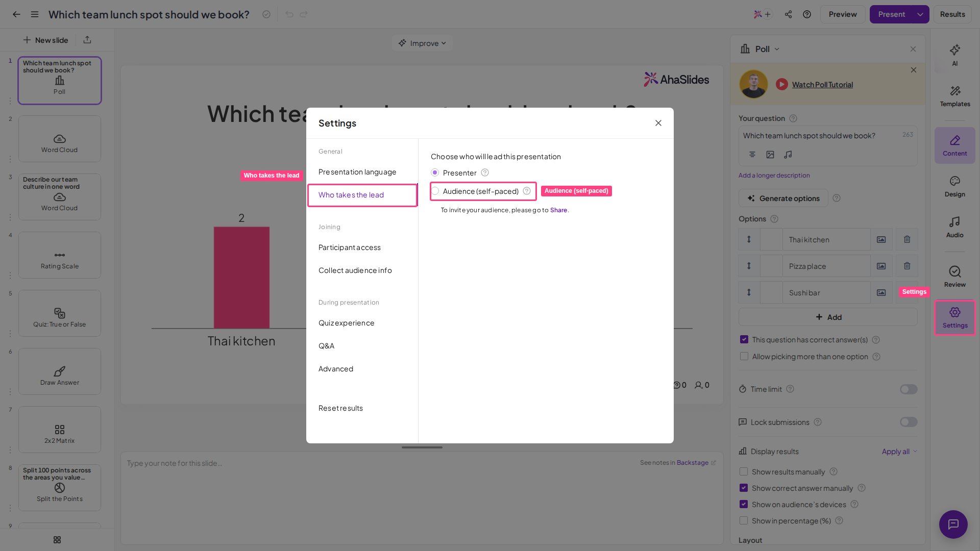
Task: Click the share presentation icon
Action: click(788, 14)
